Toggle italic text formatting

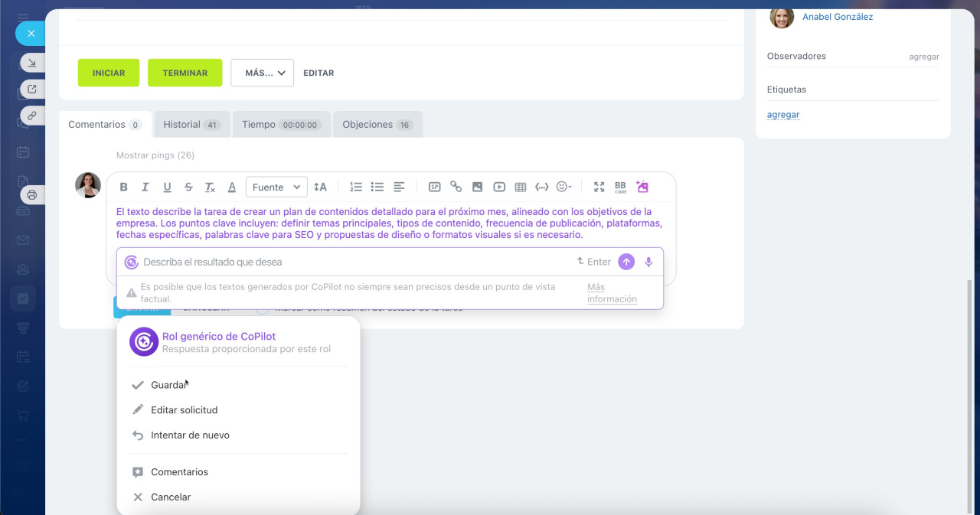click(145, 187)
